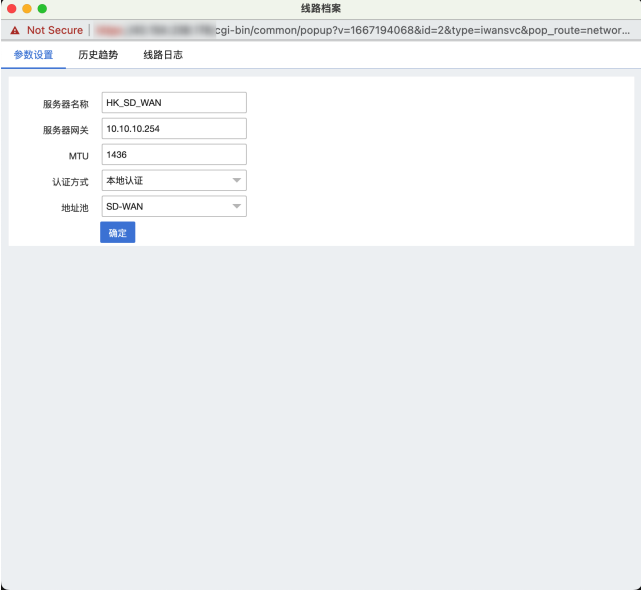The height and width of the screenshot is (590, 641).
Task: Minimize window with yellow button
Action: pos(27,9)
